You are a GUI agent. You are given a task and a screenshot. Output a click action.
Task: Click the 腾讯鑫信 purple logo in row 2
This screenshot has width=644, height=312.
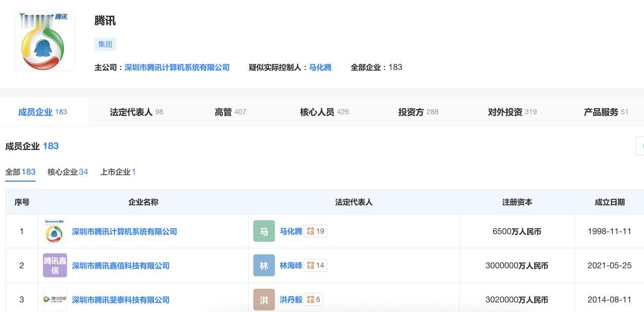pyautogui.click(x=55, y=265)
